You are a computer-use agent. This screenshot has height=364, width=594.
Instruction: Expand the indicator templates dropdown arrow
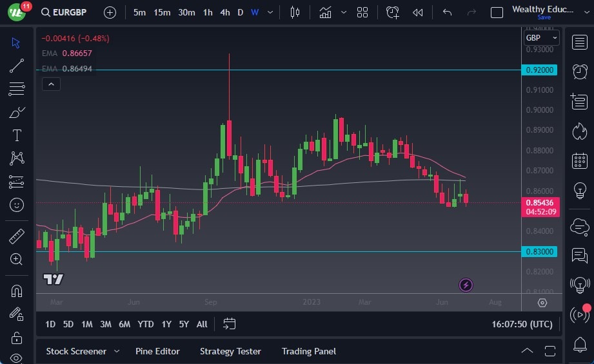point(344,12)
